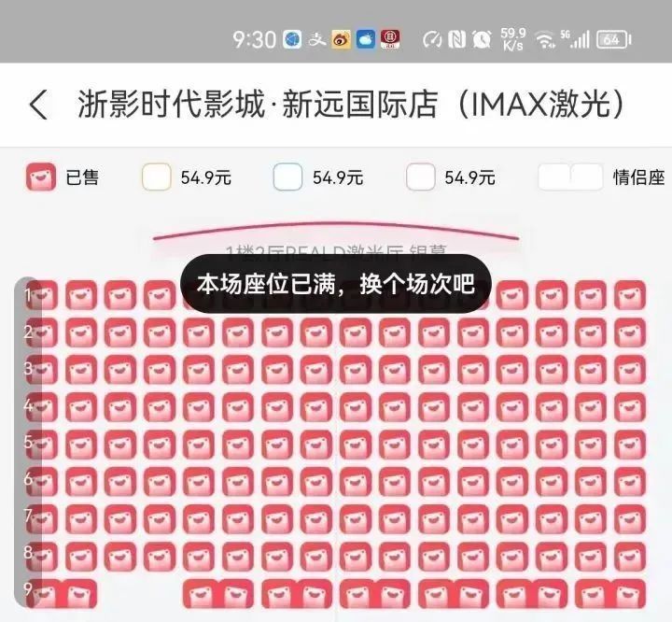Select the last seat in row 1
Screen dimensions: 672x622
click(630, 295)
